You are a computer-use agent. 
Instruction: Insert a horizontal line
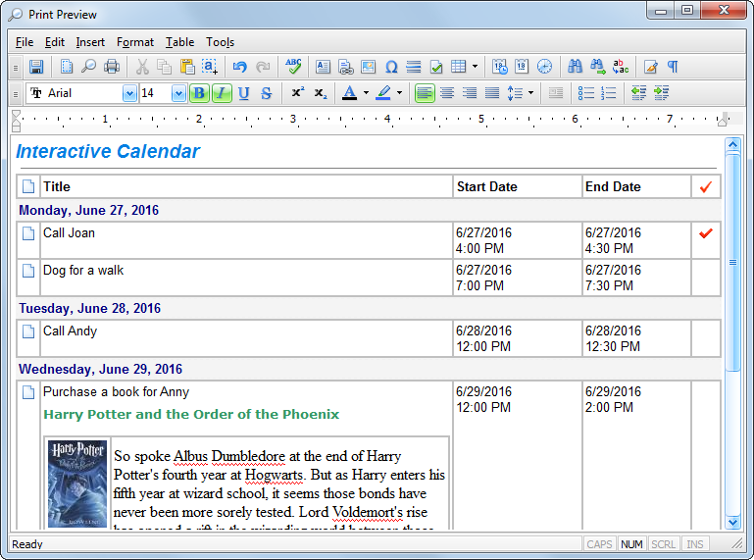pyautogui.click(x=414, y=67)
